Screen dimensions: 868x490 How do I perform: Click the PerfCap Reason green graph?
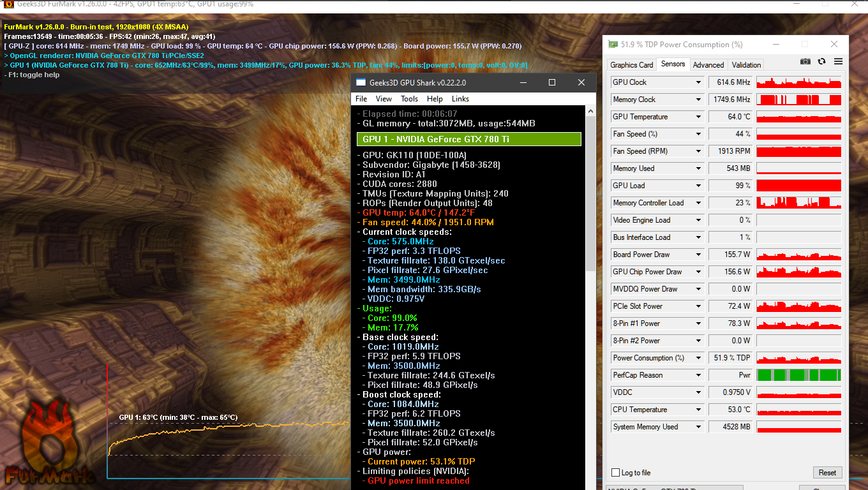(x=799, y=375)
